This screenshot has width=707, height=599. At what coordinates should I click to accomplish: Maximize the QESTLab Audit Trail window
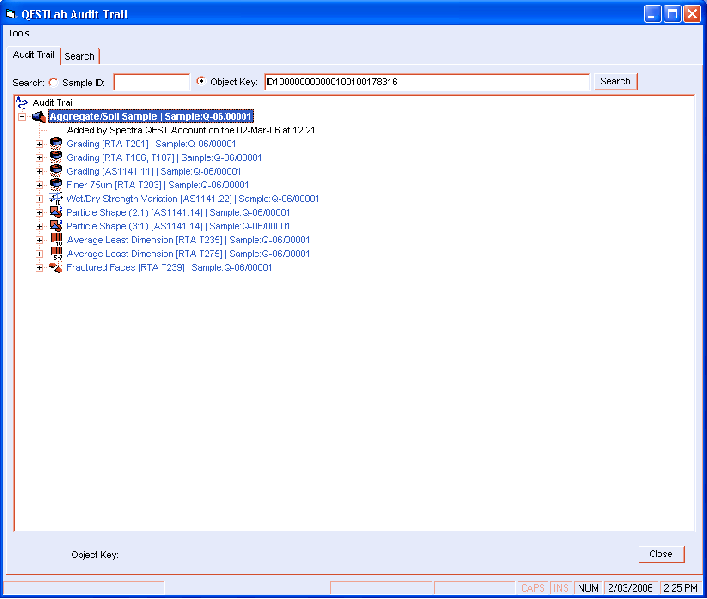click(672, 14)
